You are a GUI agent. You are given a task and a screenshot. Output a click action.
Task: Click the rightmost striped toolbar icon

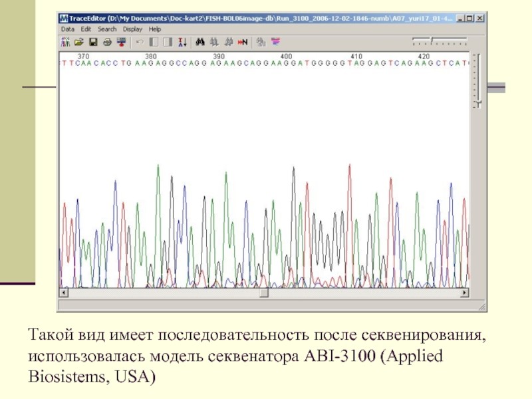click(x=277, y=43)
